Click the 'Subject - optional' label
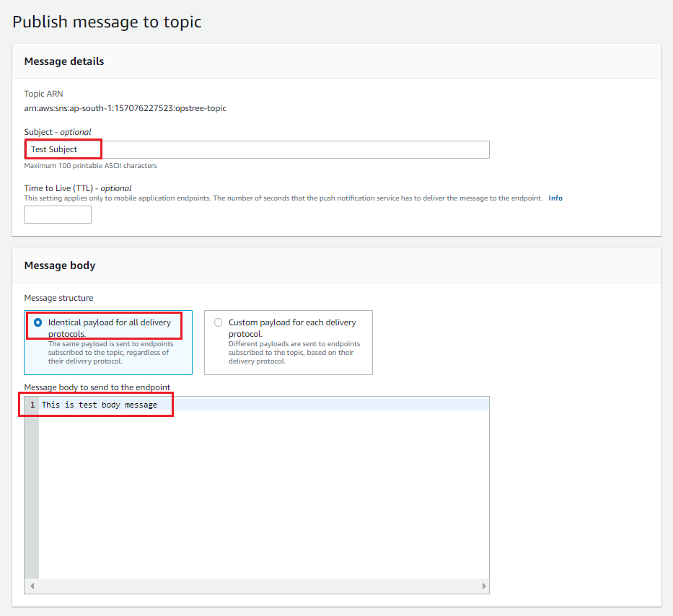 (58, 132)
